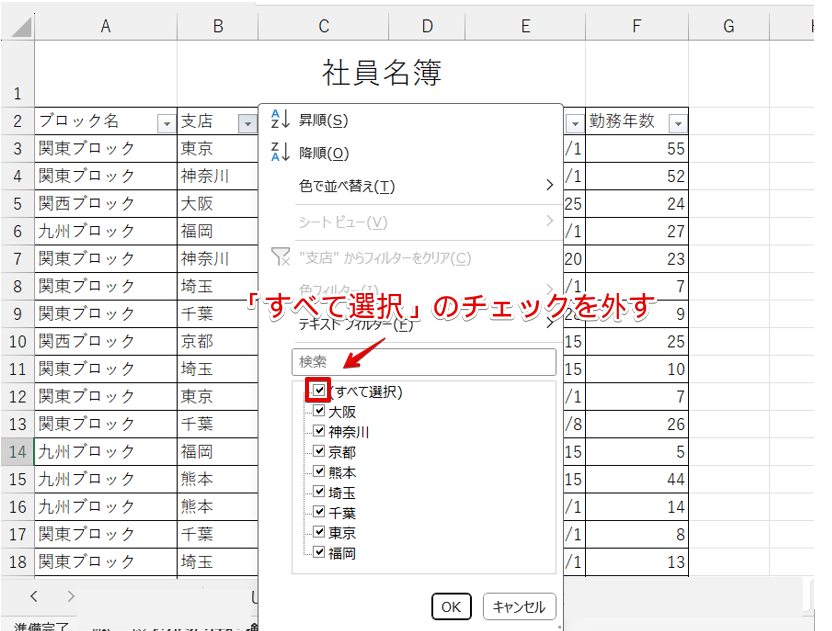Image resolution: width=832 pixels, height=631 pixels.
Task: Uncheck the 千葉 checkbox
Action: (x=319, y=512)
